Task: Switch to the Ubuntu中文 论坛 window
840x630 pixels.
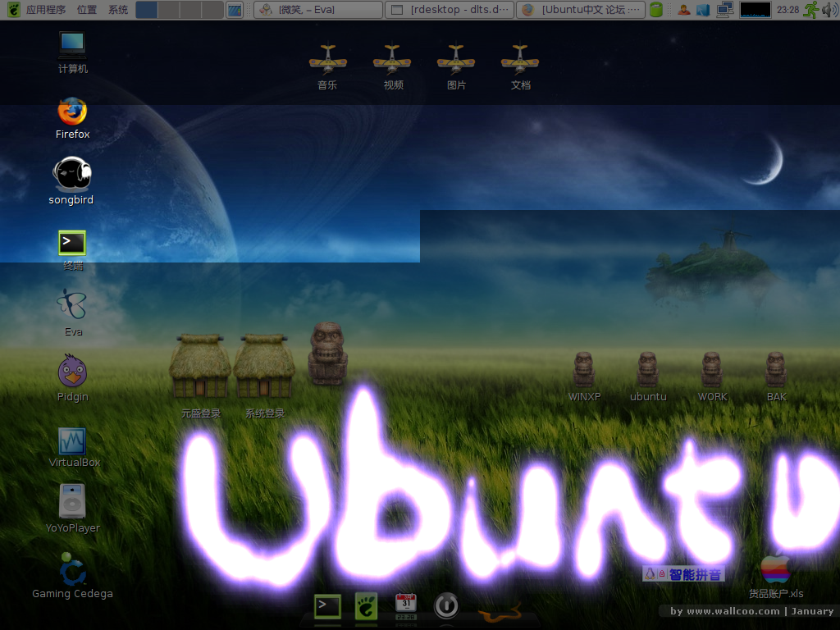Action: (x=581, y=10)
